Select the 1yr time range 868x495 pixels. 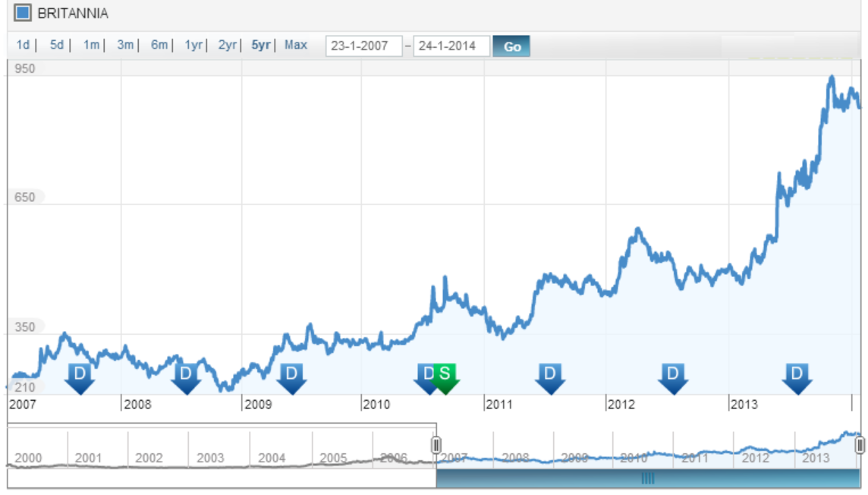pos(193,46)
